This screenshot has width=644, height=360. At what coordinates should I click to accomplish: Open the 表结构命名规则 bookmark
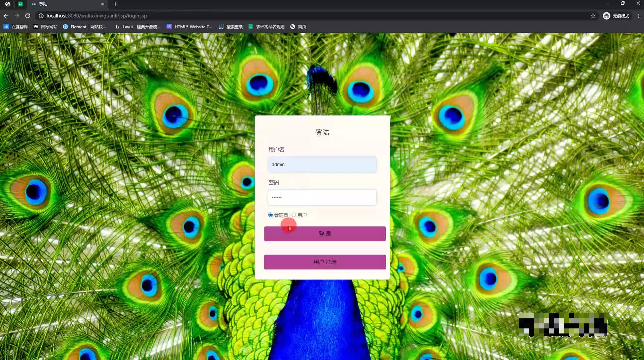pos(266,27)
